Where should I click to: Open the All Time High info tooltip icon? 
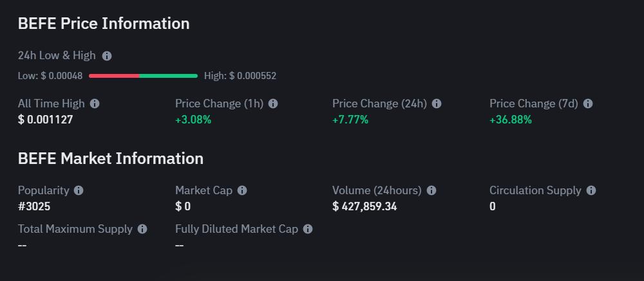click(x=95, y=104)
